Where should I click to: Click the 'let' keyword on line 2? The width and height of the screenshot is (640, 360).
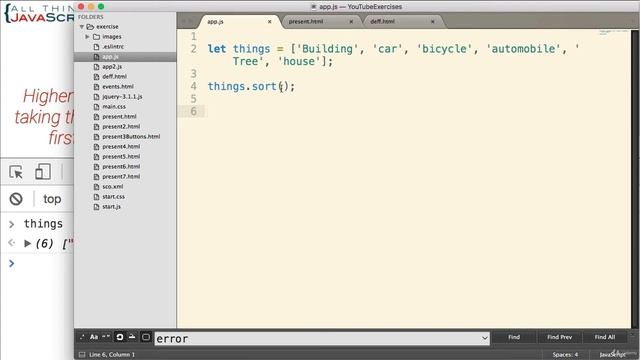(x=217, y=49)
